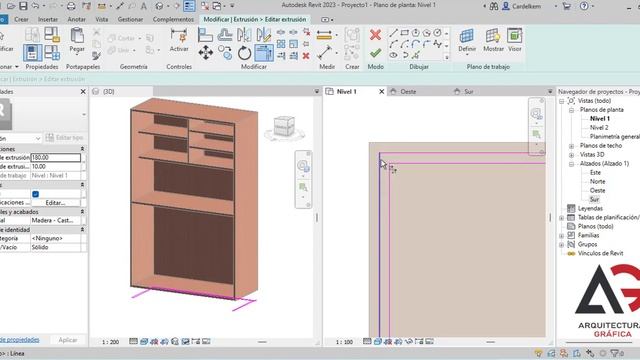Click the extrusion start value field 10.00
This screenshot has height=360, width=640.
click(x=56, y=167)
